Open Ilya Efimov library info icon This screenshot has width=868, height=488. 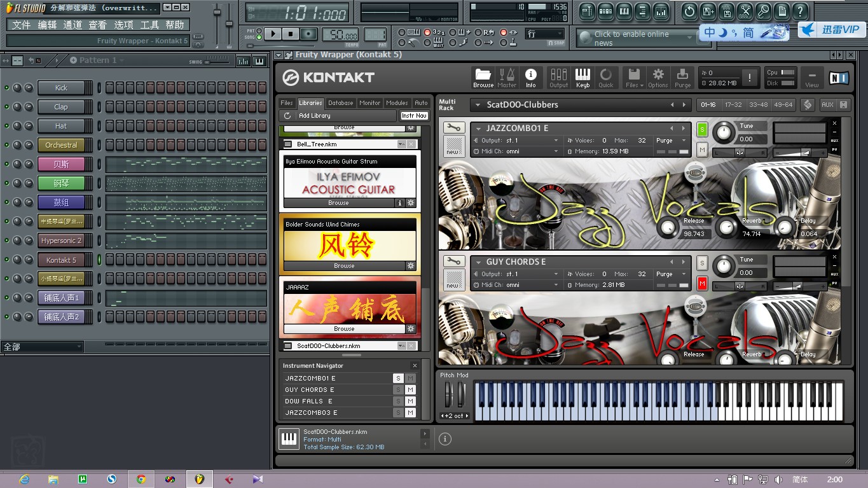click(x=400, y=203)
